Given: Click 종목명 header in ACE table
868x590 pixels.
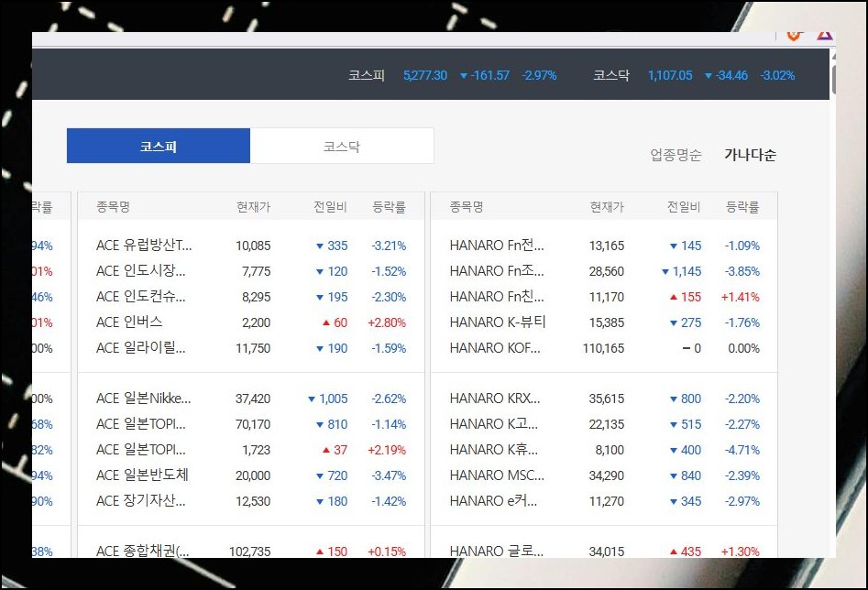Looking at the screenshot, I should [113, 206].
